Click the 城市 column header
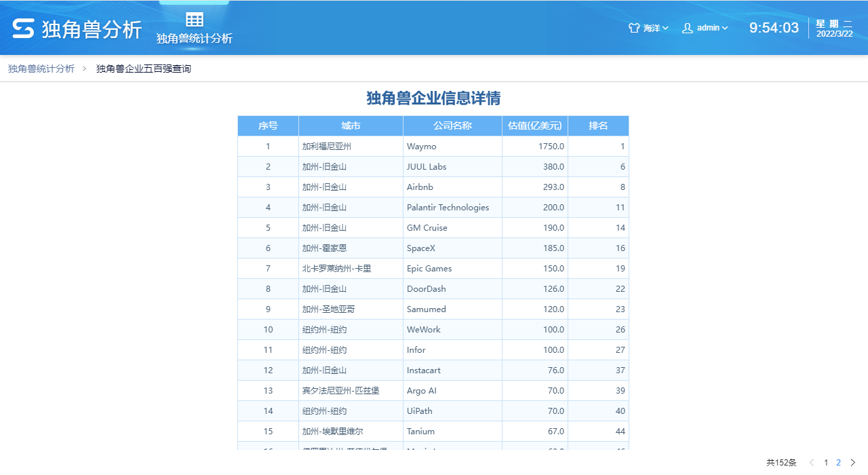The width and height of the screenshot is (868, 475). 351,126
